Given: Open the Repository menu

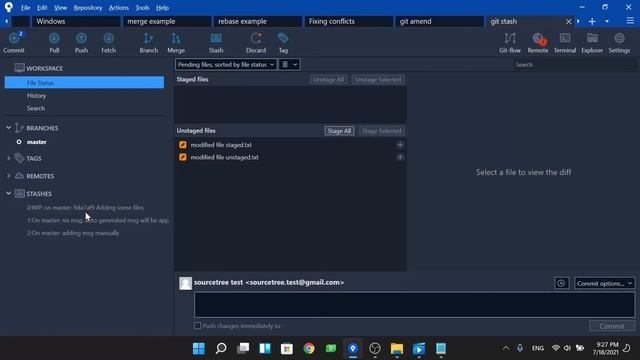Looking at the screenshot, I should click(x=88, y=8).
